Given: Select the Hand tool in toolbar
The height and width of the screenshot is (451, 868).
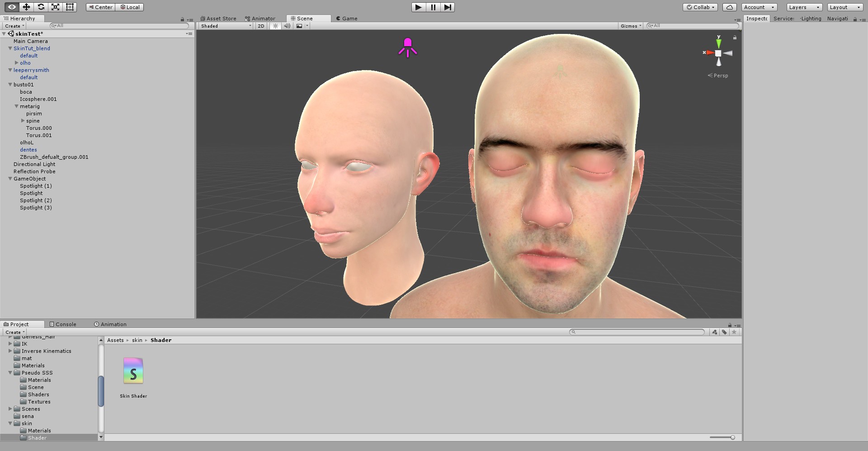Looking at the screenshot, I should coord(12,7).
